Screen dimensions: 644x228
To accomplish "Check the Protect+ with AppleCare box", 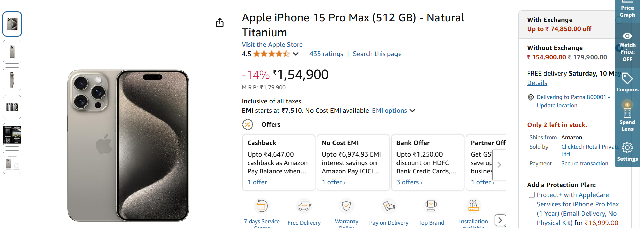I will point(532,195).
